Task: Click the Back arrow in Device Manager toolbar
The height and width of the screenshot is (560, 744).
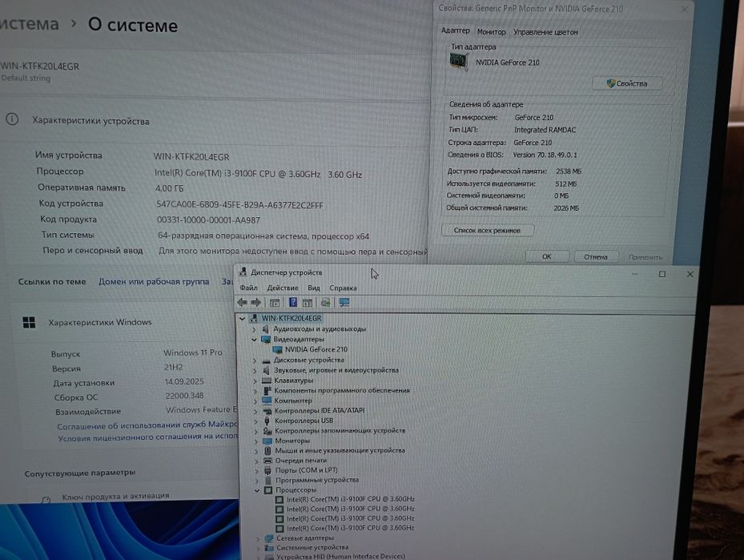Action: pos(242,302)
